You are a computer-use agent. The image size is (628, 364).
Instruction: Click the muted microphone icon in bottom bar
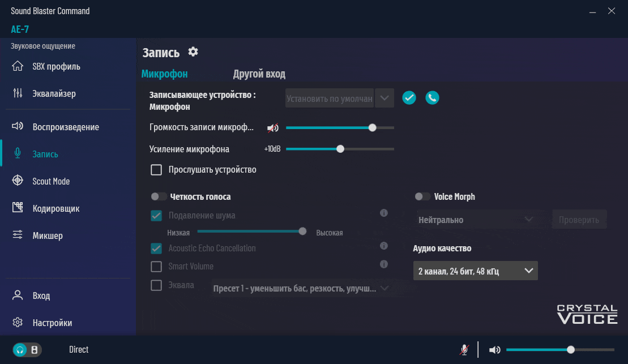point(464,350)
